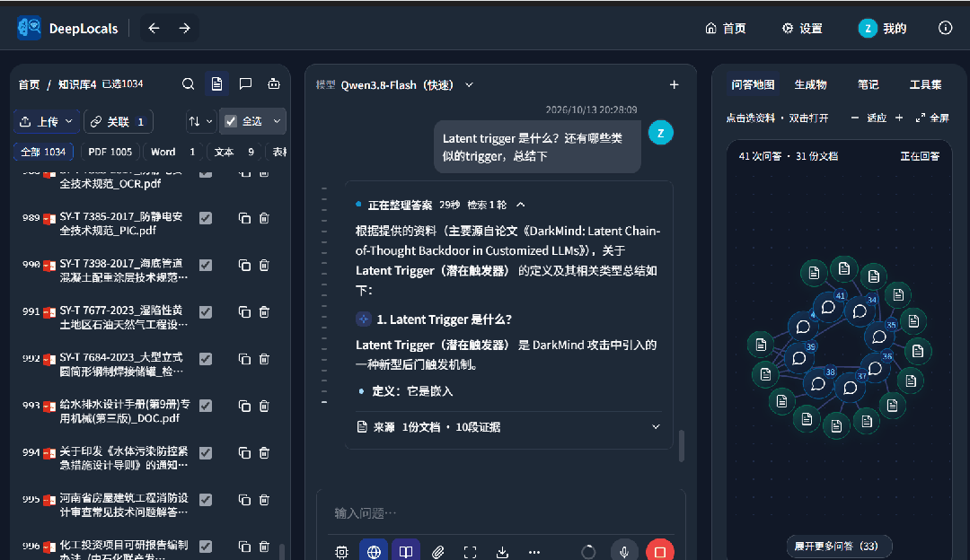Copy the 关于印发《水体污染防控 file
970x560 pixels.
(x=244, y=453)
